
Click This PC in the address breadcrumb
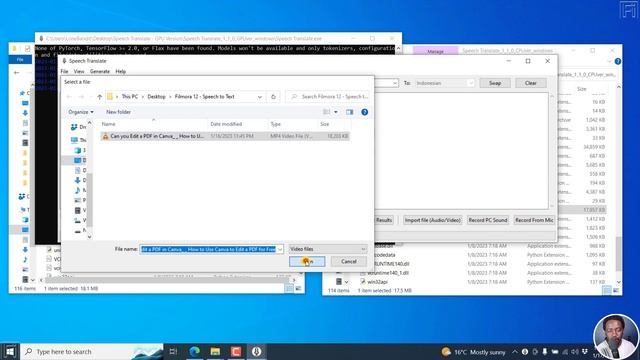[x=129, y=97]
